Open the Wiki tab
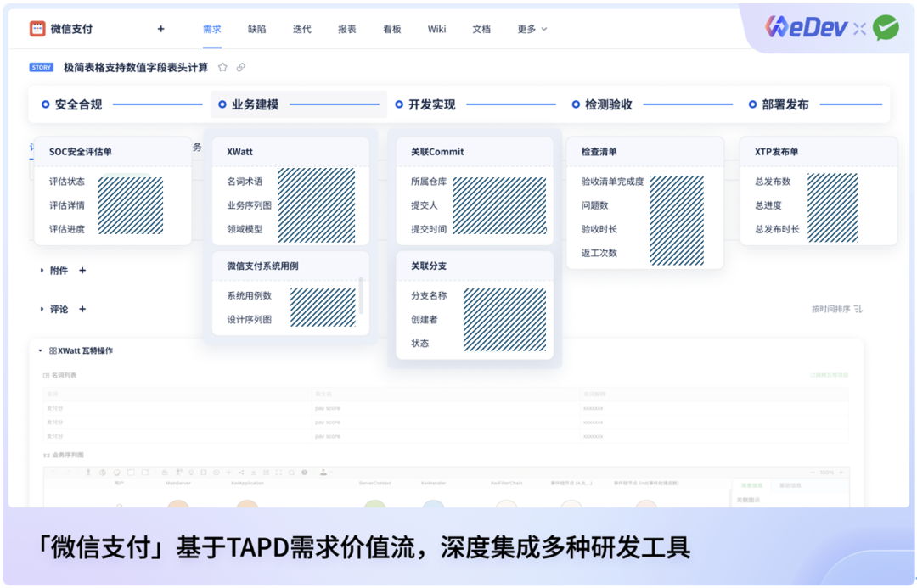 click(x=437, y=29)
